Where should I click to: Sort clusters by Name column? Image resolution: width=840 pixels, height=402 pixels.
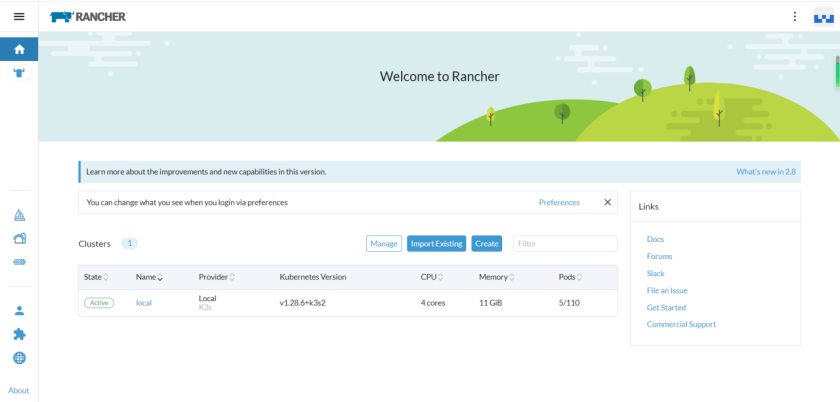[149, 277]
